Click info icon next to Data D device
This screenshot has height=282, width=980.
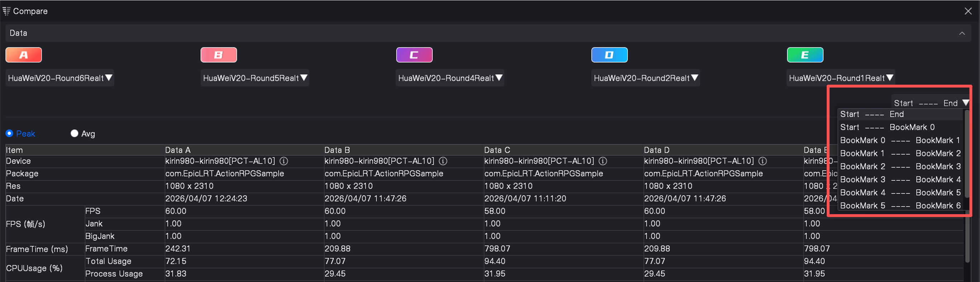point(762,161)
